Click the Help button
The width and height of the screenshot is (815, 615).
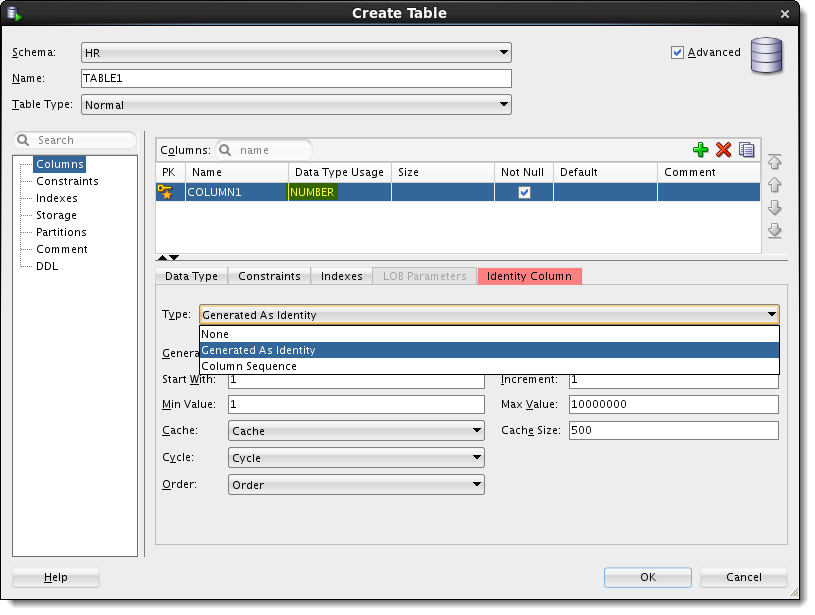56,577
